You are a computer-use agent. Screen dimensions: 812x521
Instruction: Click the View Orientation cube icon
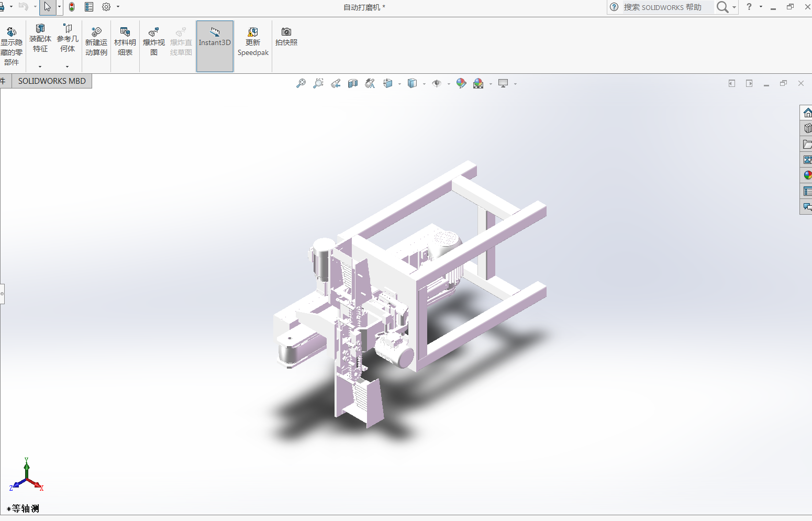[x=388, y=83]
